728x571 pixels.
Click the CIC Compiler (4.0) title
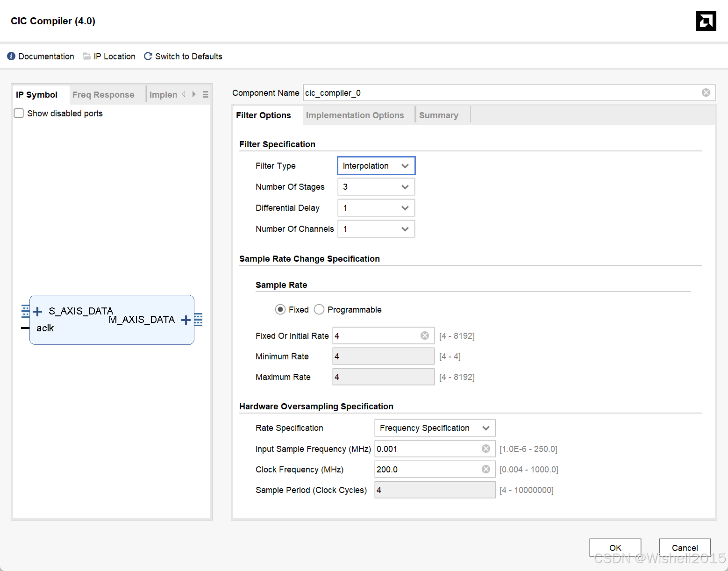(x=53, y=21)
